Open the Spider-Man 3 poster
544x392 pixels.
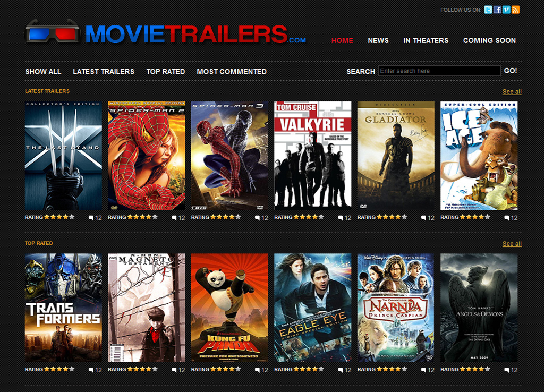[x=229, y=156]
